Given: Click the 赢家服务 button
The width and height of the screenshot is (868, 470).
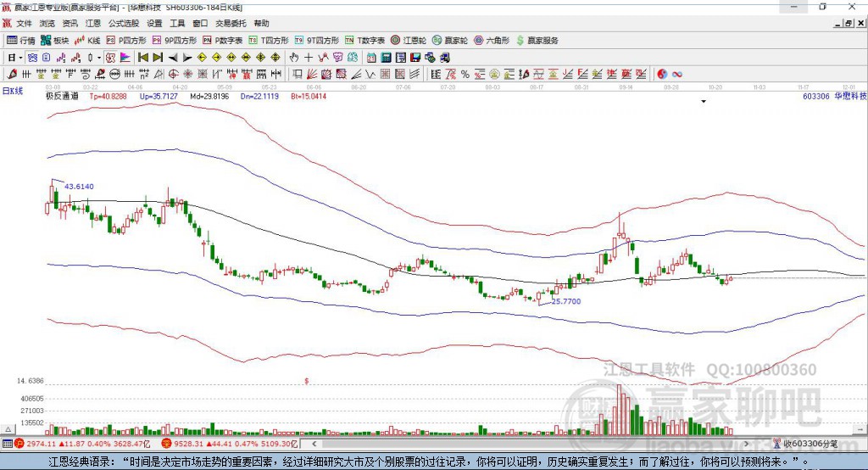Looking at the screenshot, I should [537, 41].
